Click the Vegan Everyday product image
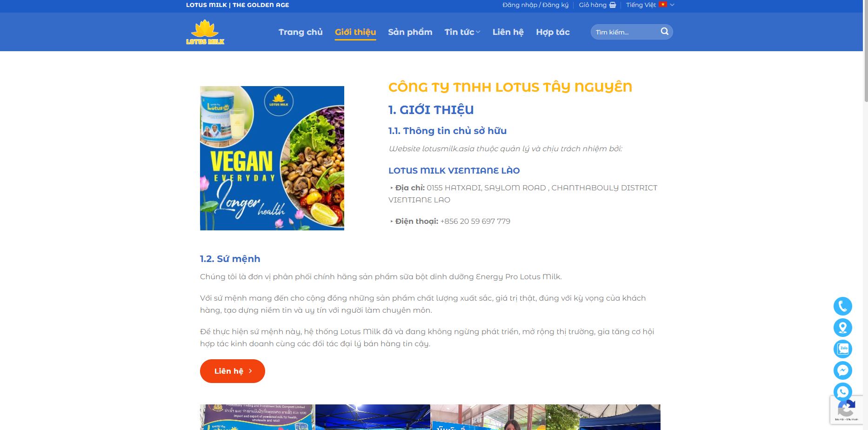Image resolution: width=868 pixels, height=430 pixels. coord(272,158)
